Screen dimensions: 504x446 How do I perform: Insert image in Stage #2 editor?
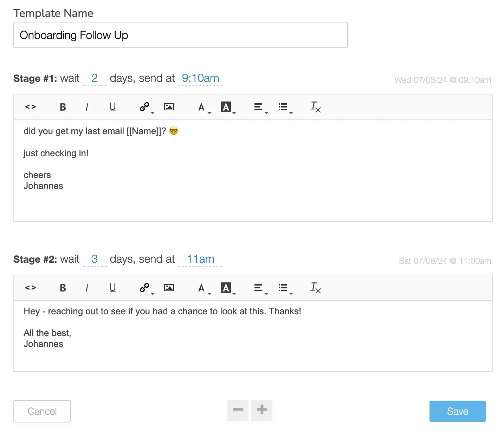(x=169, y=288)
